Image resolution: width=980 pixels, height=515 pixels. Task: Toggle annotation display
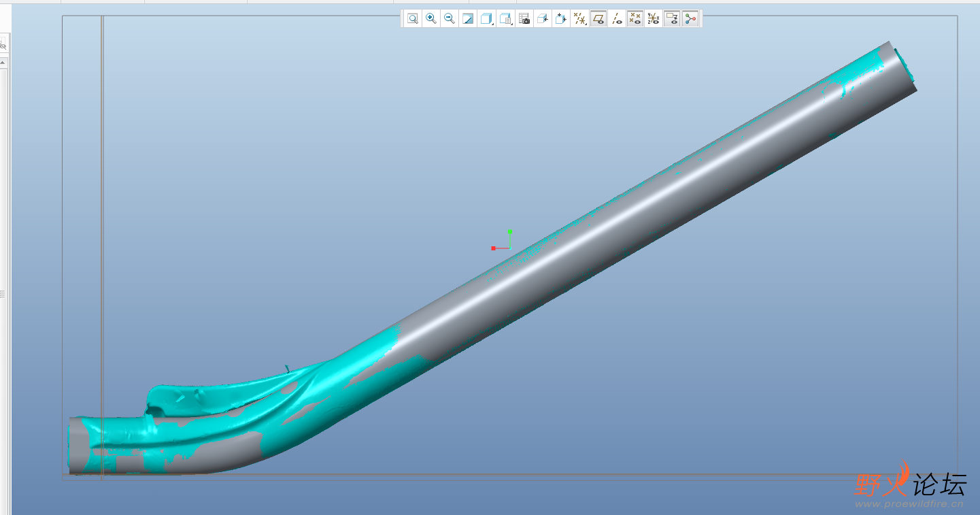point(672,19)
